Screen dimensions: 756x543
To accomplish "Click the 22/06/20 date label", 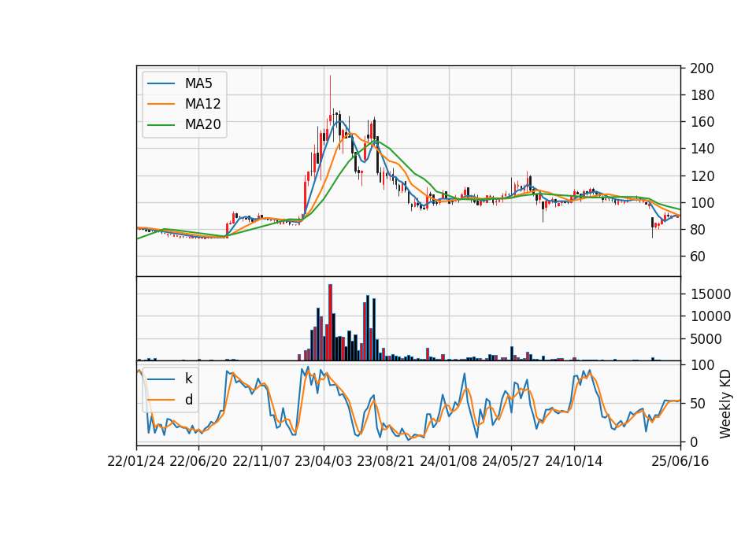I will [198, 462].
